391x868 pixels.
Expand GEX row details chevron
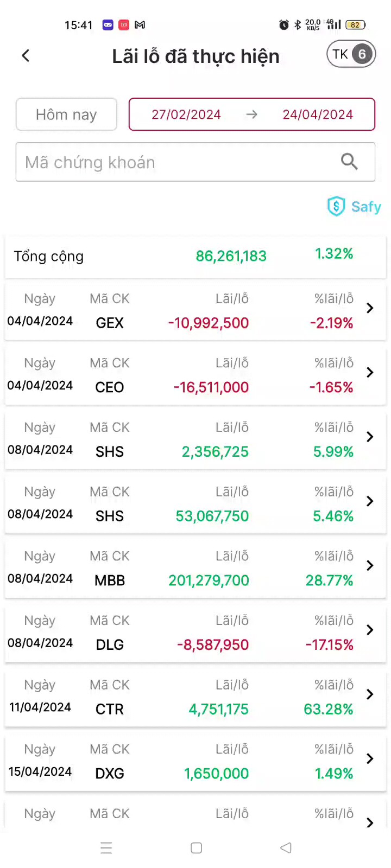coord(370,308)
